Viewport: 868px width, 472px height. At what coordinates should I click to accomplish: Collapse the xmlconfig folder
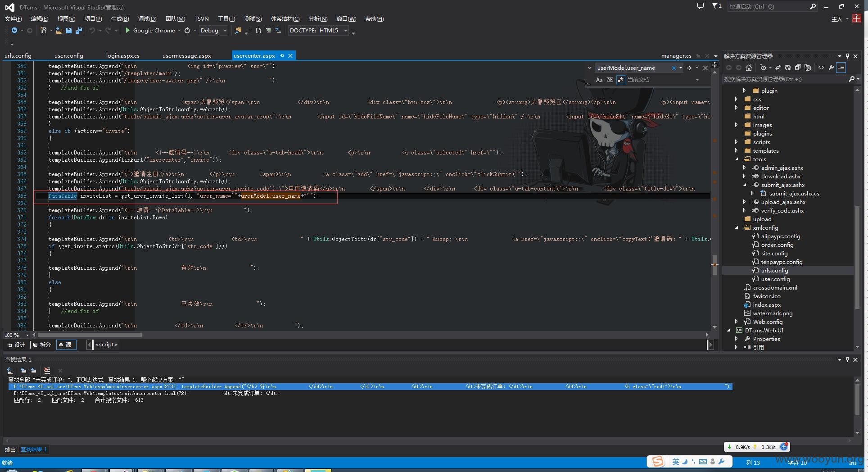tap(737, 227)
